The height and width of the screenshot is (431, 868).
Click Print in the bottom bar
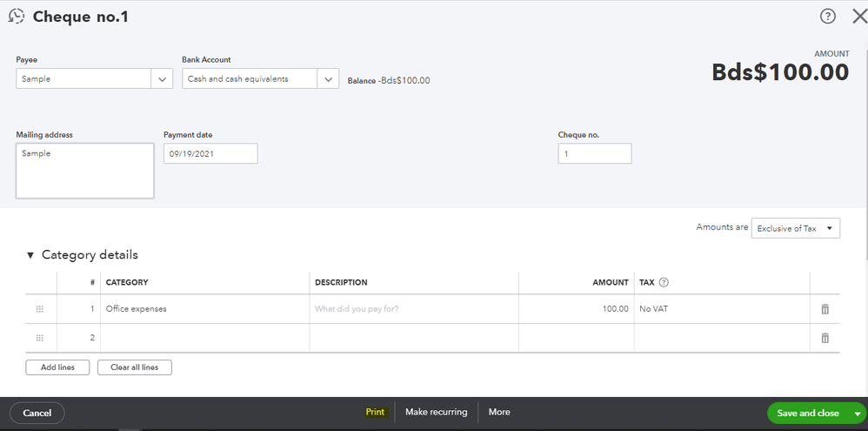(x=375, y=412)
